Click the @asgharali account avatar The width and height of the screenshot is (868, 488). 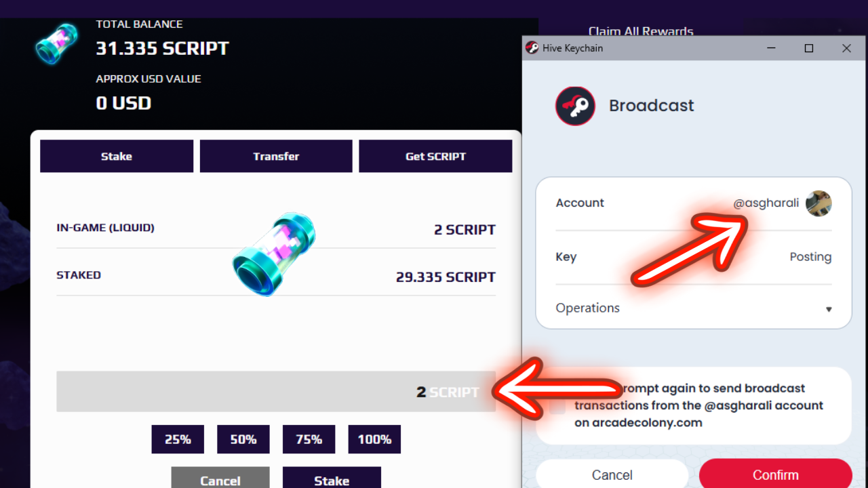818,203
